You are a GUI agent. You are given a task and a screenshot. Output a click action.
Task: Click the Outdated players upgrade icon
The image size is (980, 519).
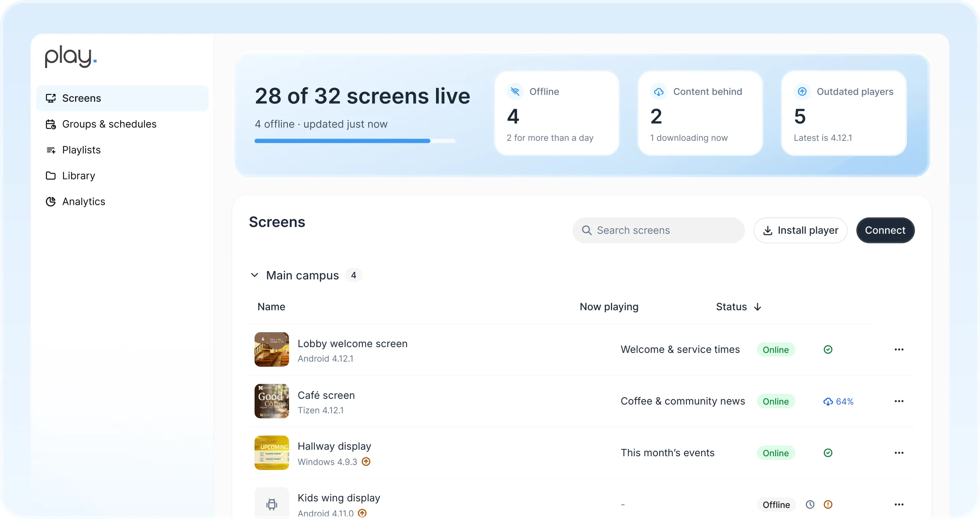(802, 91)
